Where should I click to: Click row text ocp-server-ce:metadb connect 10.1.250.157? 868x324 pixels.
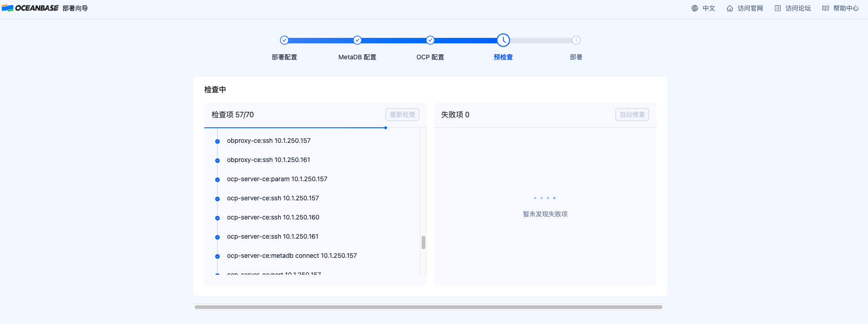[x=292, y=256]
